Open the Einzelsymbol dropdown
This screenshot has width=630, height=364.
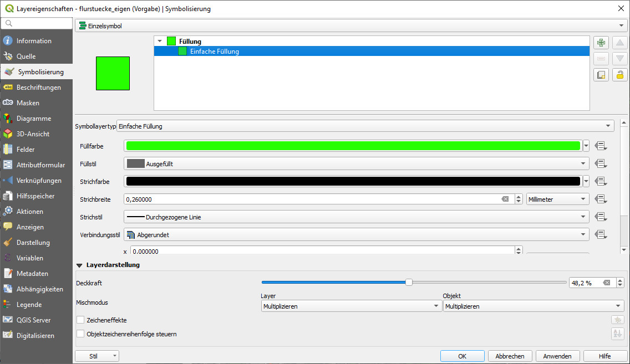pos(623,25)
